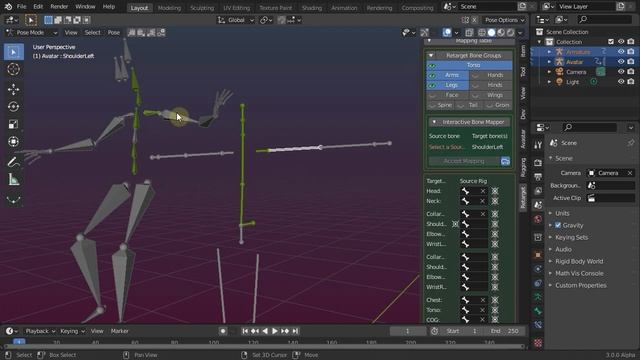Click the pick bone icon beside Accept Mapping
640x360 pixels.
click(505, 161)
